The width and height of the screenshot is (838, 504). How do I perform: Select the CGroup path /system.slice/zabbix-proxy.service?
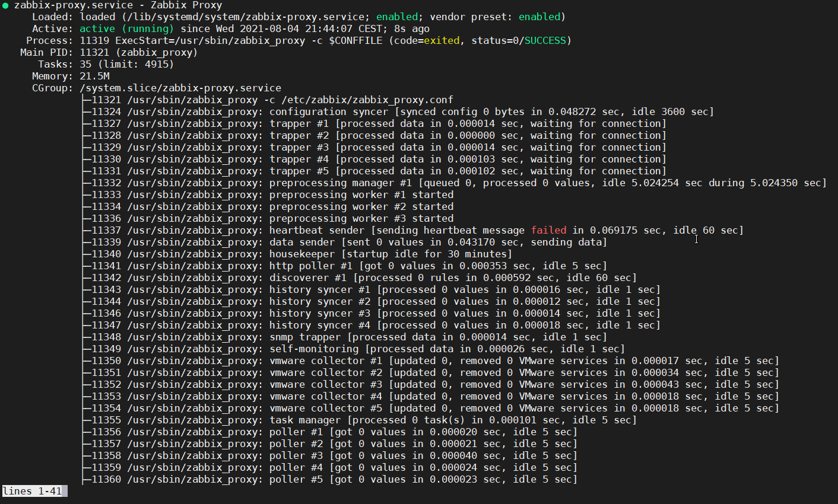click(x=180, y=88)
